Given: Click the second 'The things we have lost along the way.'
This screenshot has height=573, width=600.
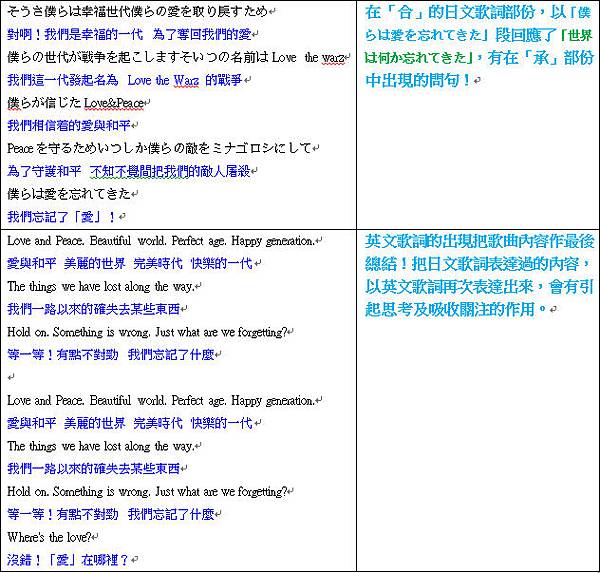Looking at the screenshot, I should point(101,446).
